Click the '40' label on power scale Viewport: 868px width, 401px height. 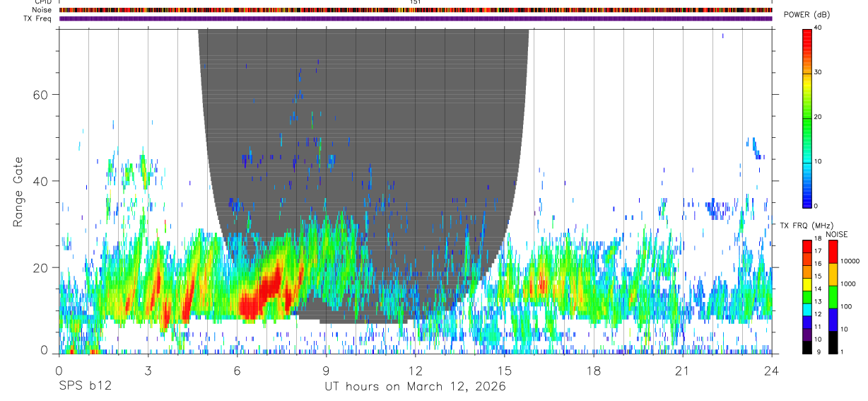[816, 28]
